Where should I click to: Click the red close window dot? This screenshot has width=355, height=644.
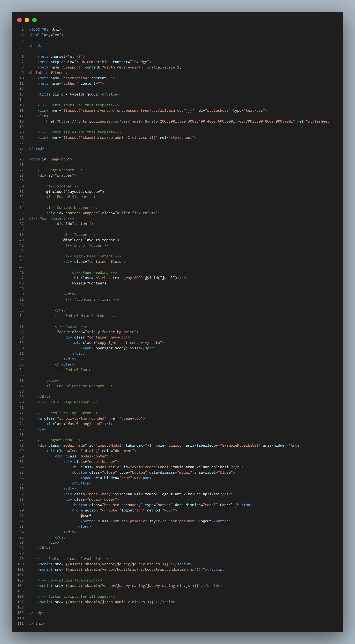pos(19,20)
